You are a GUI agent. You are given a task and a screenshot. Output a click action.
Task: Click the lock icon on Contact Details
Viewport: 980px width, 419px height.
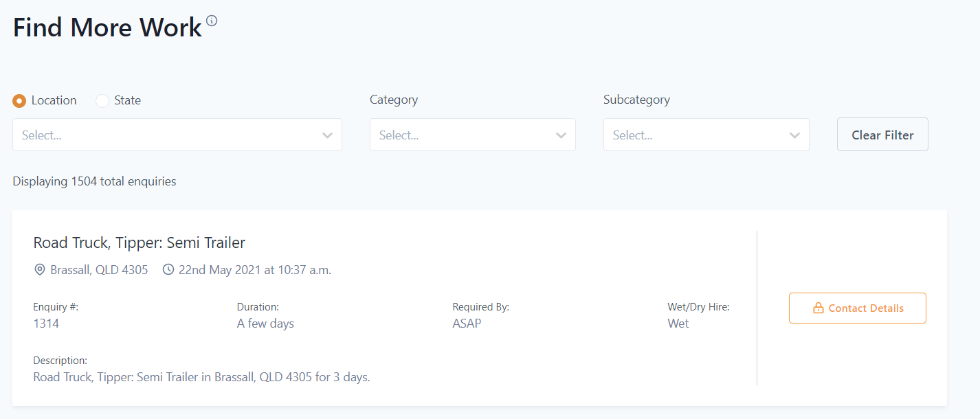click(818, 308)
